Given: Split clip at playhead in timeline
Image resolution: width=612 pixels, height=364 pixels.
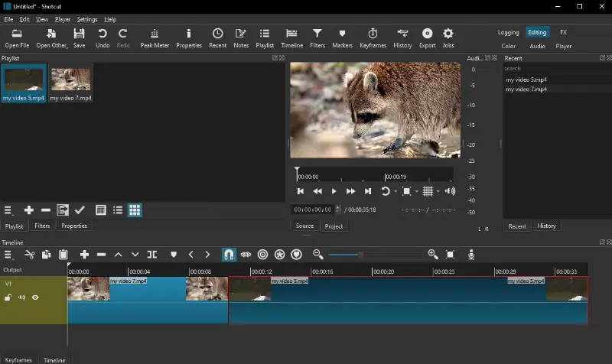Looking at the screenshot, I should pos(152,255).
